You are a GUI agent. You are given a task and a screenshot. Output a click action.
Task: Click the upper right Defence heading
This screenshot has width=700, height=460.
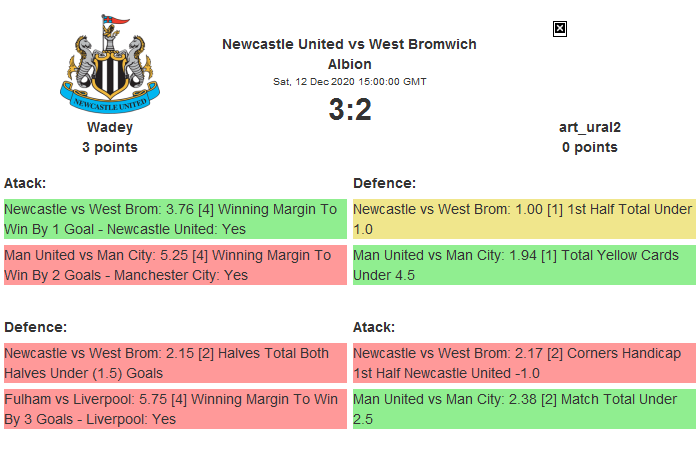click(384, 183)
